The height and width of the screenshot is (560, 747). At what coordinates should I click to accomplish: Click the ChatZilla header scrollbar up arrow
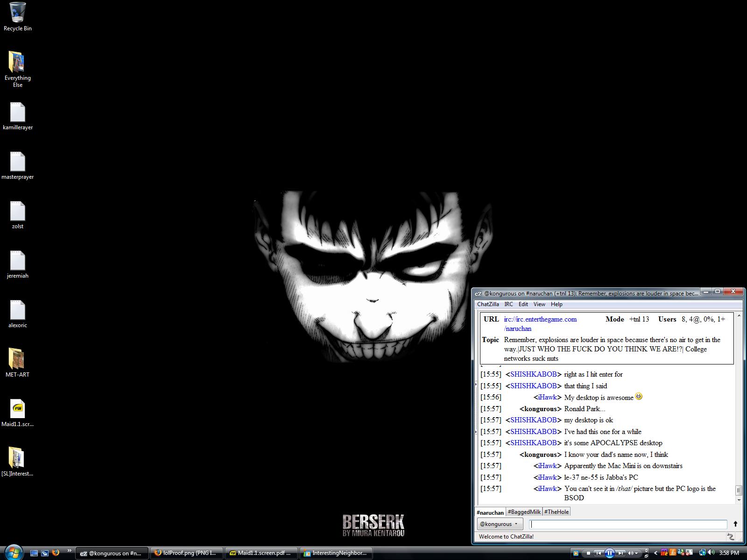point(739,316)
